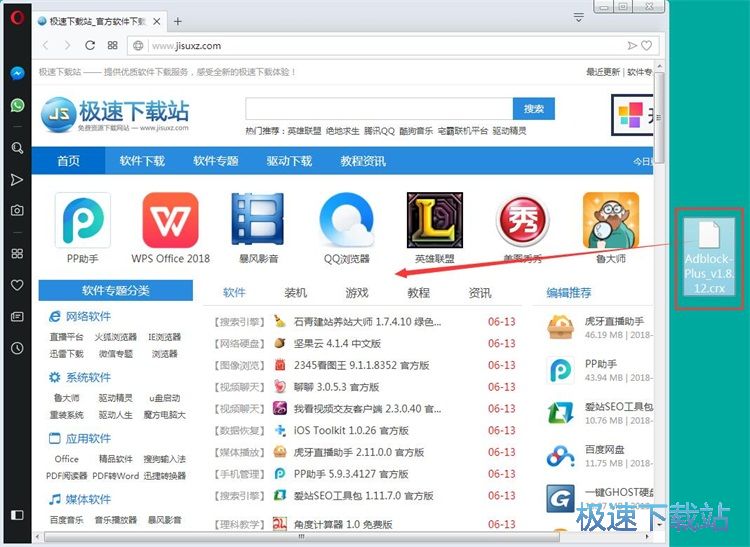
Task: Open the 首页 navigation tab
Action: point(68,161)
